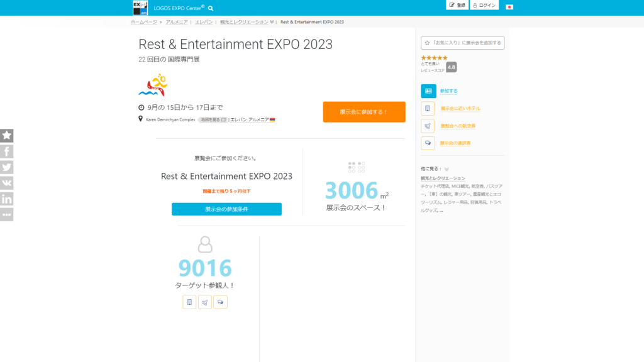Viewport: 644px width, 362px height.
Task: Click the interpreter chat icon below 9016
Action: 221,302
